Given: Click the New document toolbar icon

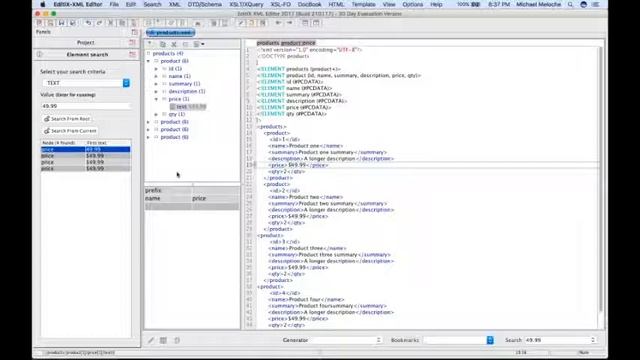Looking at the screenshot, I should click(40, 23).
